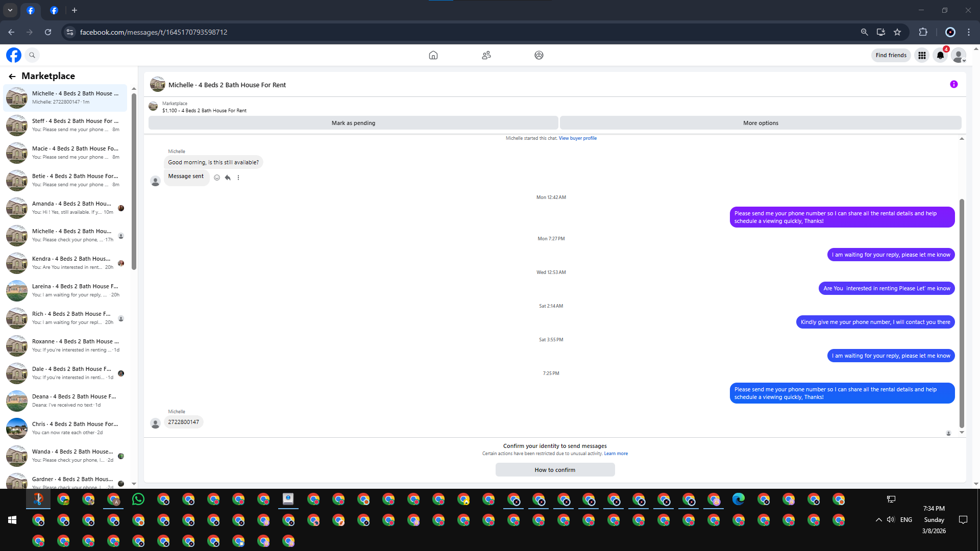The height and width of the screenshot is (551, 980).
Task: Open the Facebook apps grid menu
Action: point(922,55)
